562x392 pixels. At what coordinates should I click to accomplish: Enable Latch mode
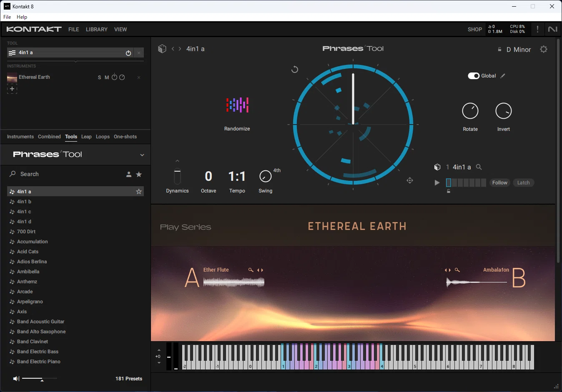point(523,182)
